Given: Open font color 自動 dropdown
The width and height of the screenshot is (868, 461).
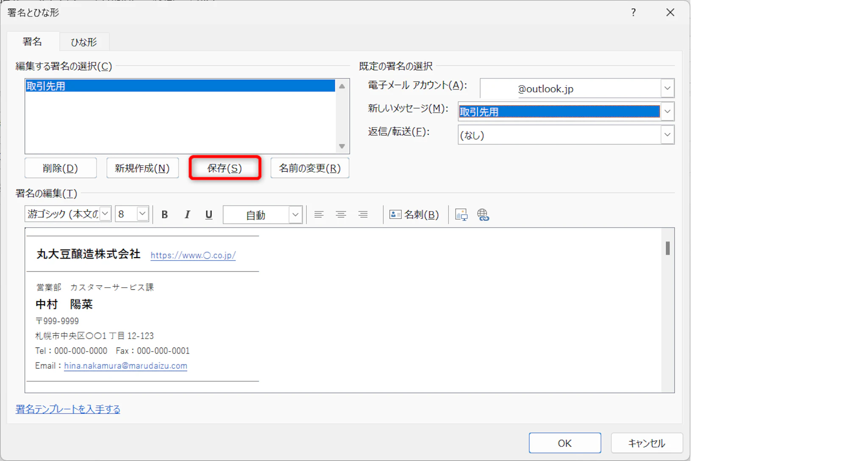Looking at the screenshot, I should point(295,215).
